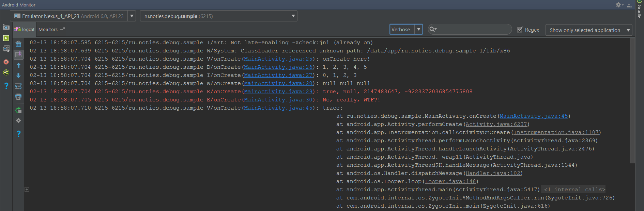
Task: Open MainActivity.java:28 link
Action: [x=278, y=83]
